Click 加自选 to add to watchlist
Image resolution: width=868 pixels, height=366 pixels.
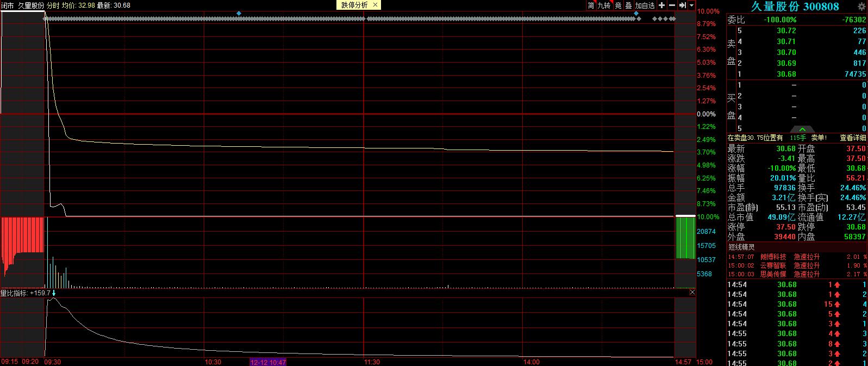[645, 5]
